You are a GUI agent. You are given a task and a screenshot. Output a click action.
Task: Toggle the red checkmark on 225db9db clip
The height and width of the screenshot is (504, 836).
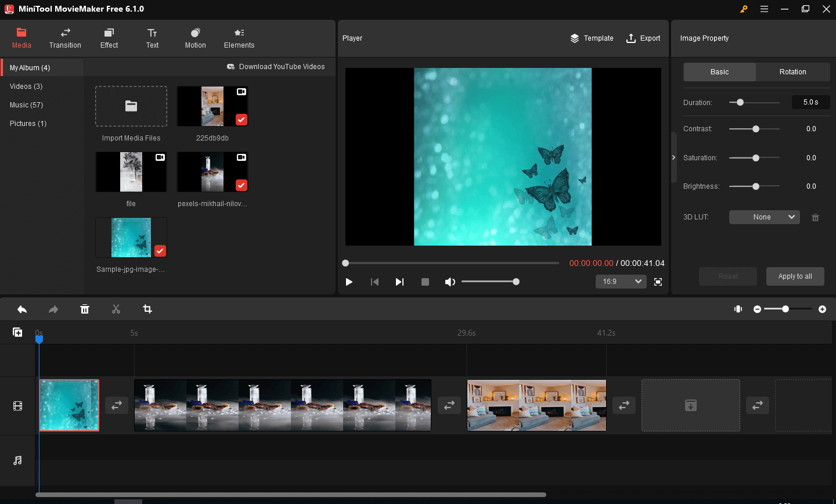pos(242,120)
